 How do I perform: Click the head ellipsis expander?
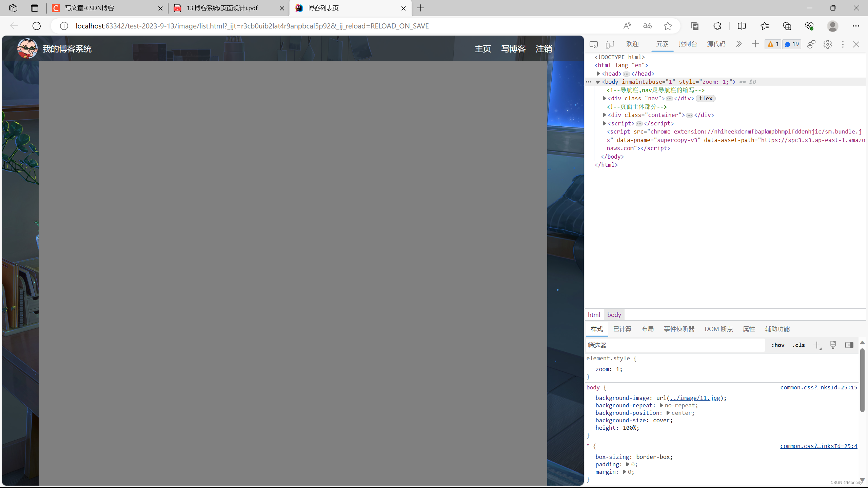pyautogui.click(x=626, y=74)
